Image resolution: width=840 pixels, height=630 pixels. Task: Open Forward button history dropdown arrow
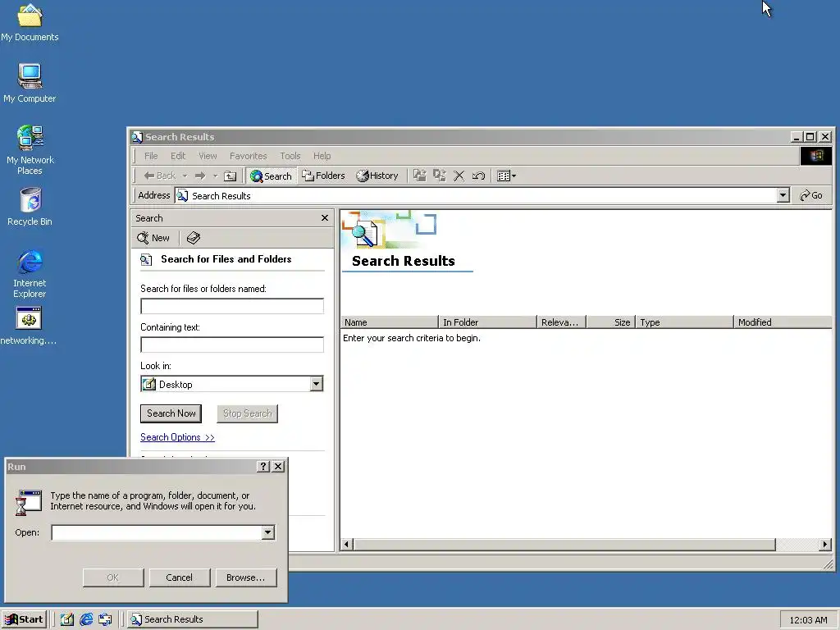(x=216, y=176)
